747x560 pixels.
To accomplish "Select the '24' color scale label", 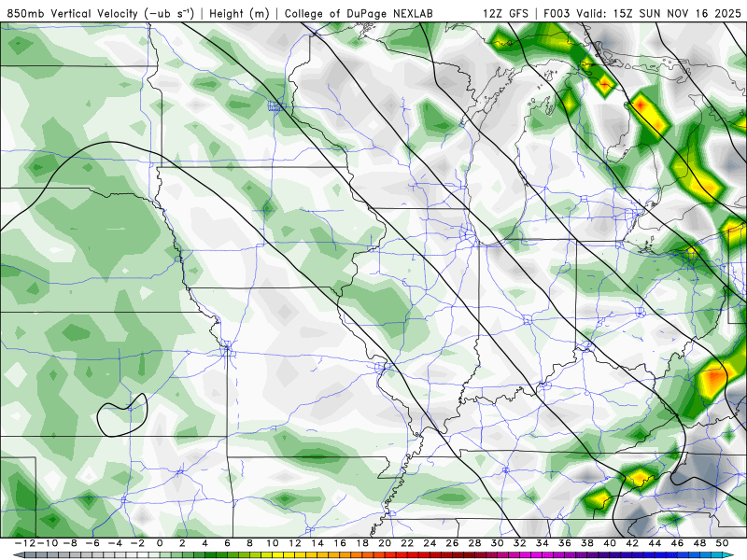I will point(430,543).
